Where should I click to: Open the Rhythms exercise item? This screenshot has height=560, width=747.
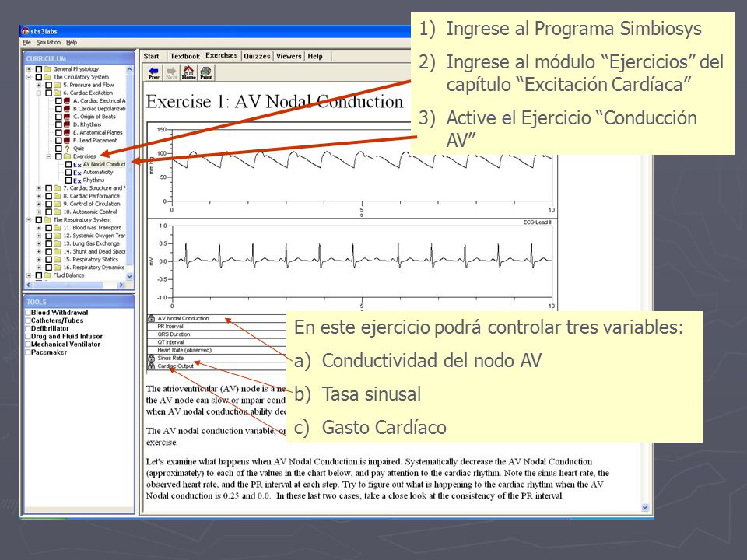pyautogui.click(x=93, y=180)
